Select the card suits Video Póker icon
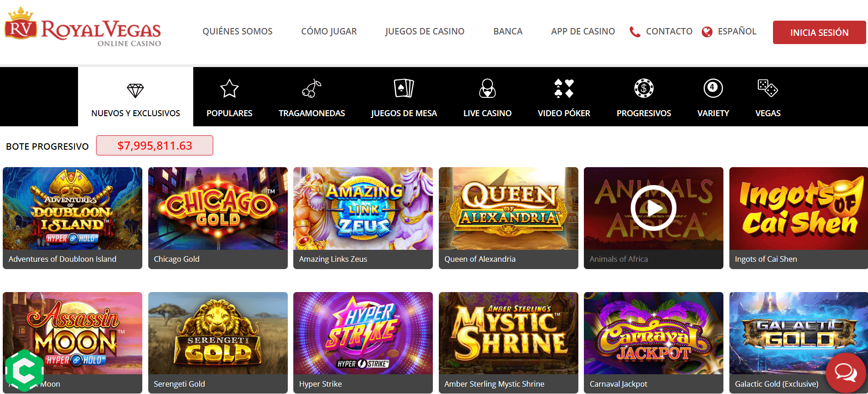 pyautogui.click(x=564, y=88)
